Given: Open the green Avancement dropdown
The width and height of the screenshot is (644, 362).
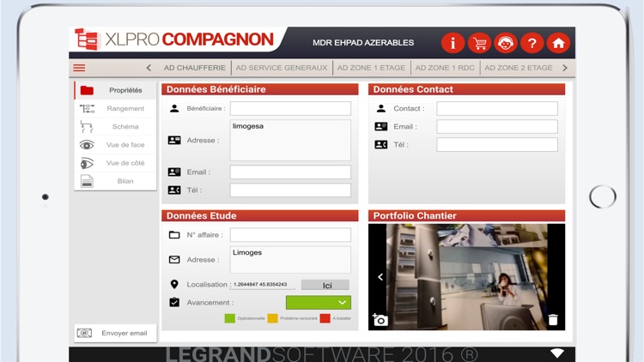Looking at the screenshot, I should [319, 303].
